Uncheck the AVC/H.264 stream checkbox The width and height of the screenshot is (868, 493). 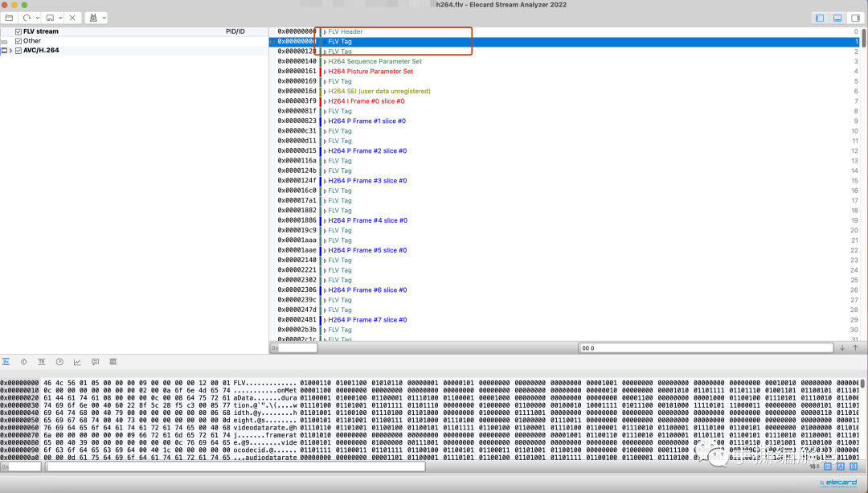coord(18,51)
